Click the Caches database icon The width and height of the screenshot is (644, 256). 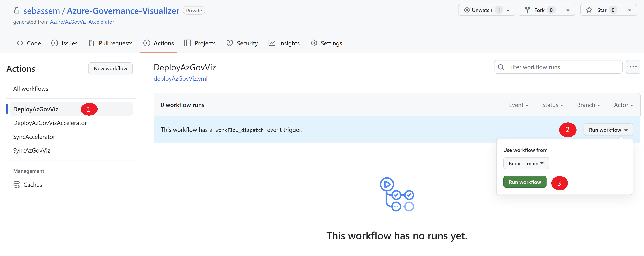click(16, 184)
